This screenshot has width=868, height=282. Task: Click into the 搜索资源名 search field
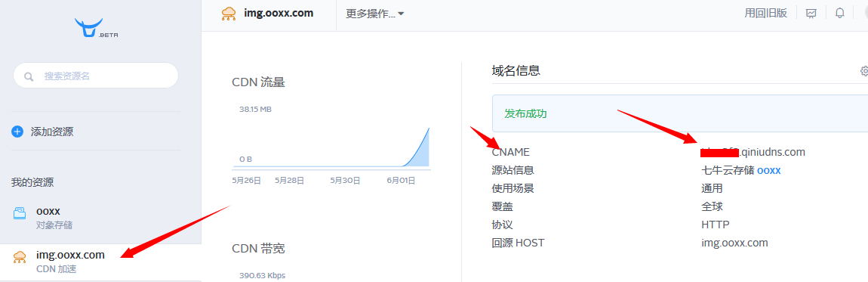(96, 76)
